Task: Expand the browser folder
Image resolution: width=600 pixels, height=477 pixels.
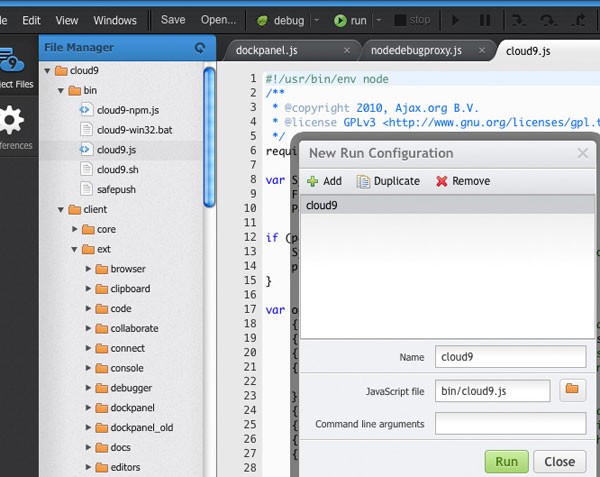Action: [88, 269]
